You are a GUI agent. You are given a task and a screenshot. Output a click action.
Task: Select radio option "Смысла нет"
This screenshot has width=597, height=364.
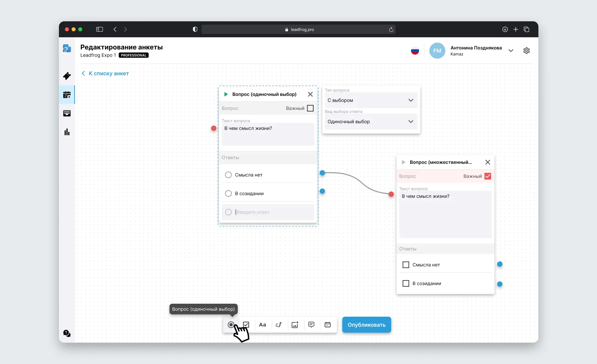[x=228, y=175]
